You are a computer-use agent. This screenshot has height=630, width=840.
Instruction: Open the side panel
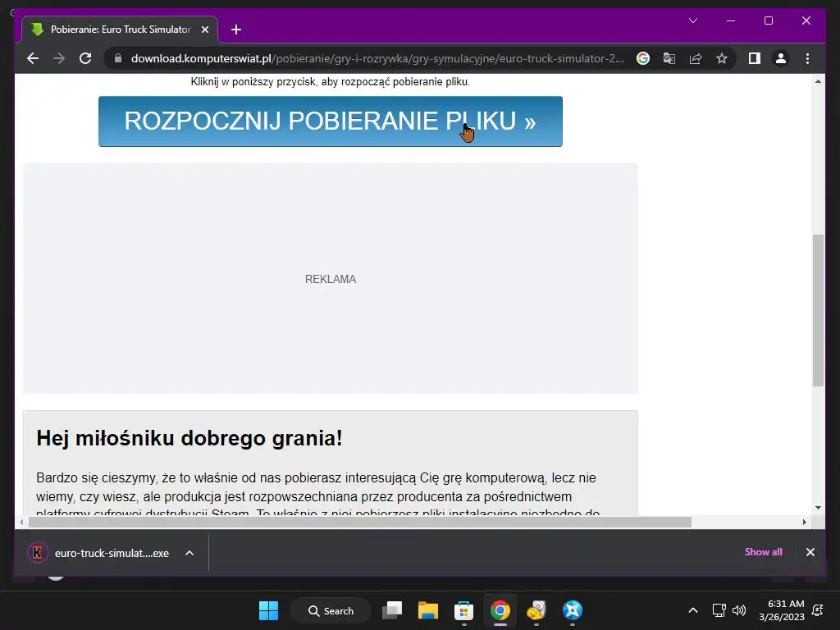(x=755, y=58)
